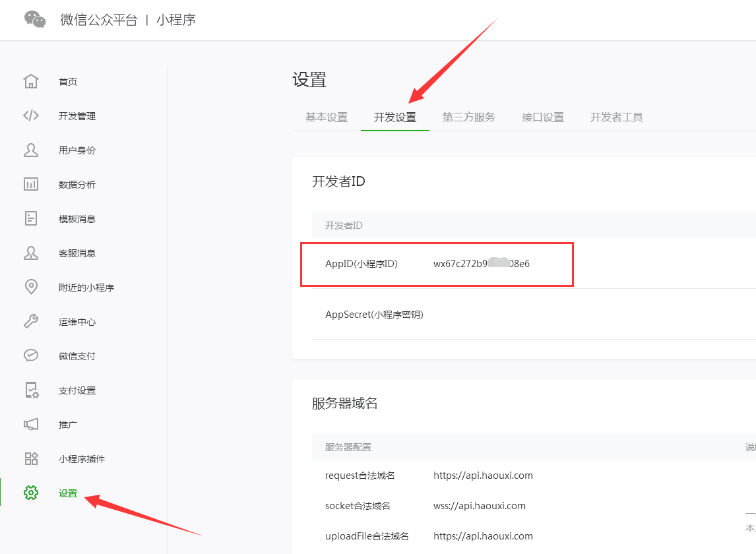Switch to the 基本设置 tab
This screenshot has width=756, height=554.
(x=327, y=117)
